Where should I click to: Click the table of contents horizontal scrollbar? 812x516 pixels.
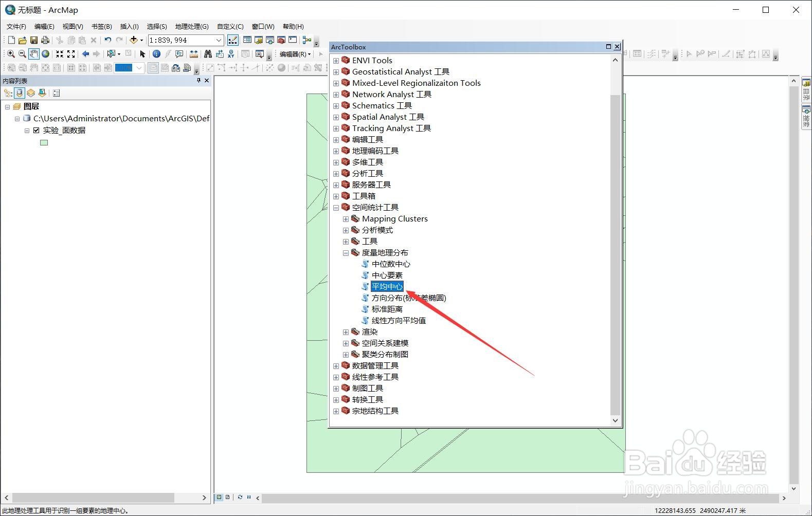(x=93, y=498)
